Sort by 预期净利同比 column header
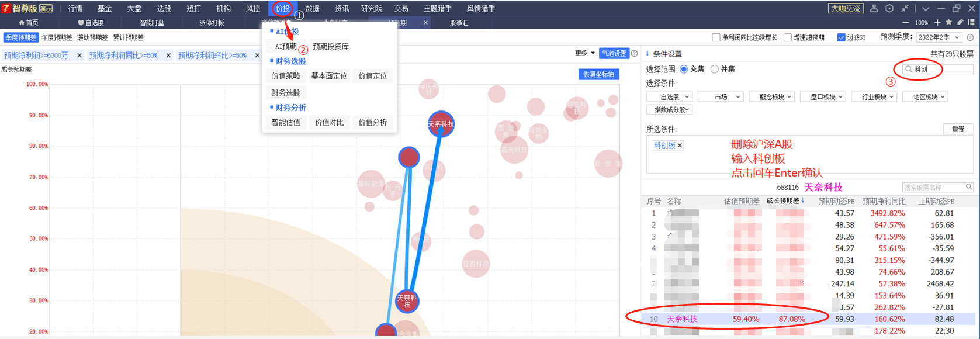Viewport: 980px width, 339px height. [884, 201]
